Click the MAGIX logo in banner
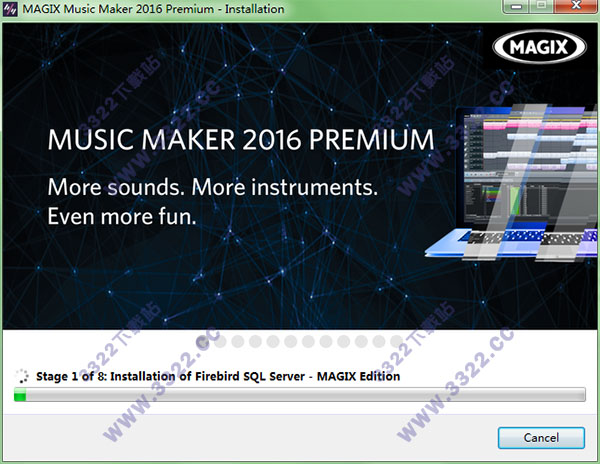 539,47
